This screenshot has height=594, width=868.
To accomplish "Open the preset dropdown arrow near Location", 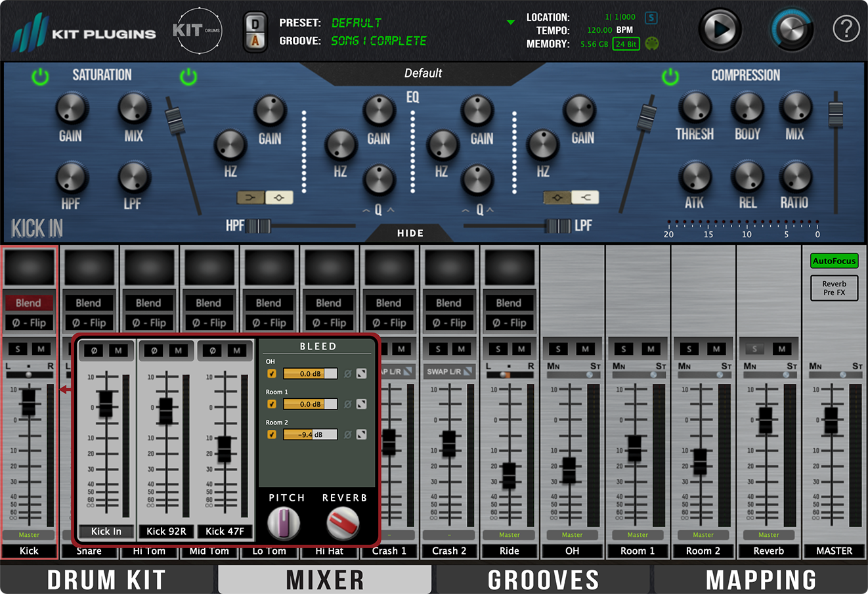I will 511,22.
